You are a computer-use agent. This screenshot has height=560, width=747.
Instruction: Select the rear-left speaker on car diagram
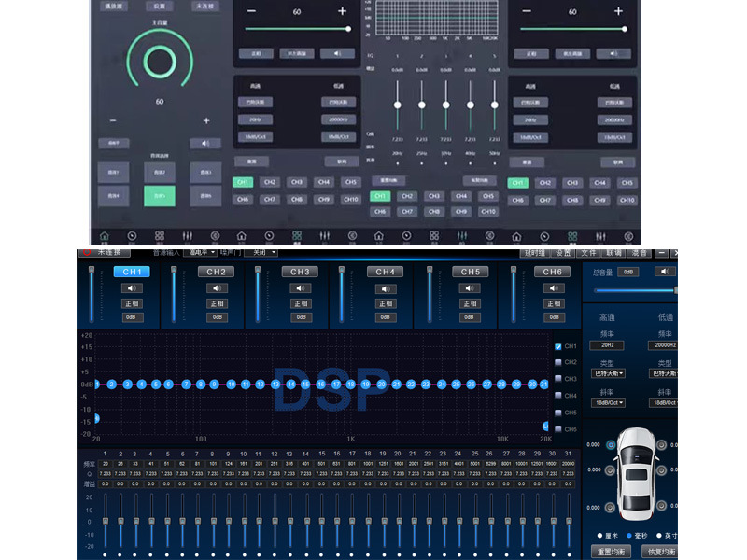click(610, 508)
